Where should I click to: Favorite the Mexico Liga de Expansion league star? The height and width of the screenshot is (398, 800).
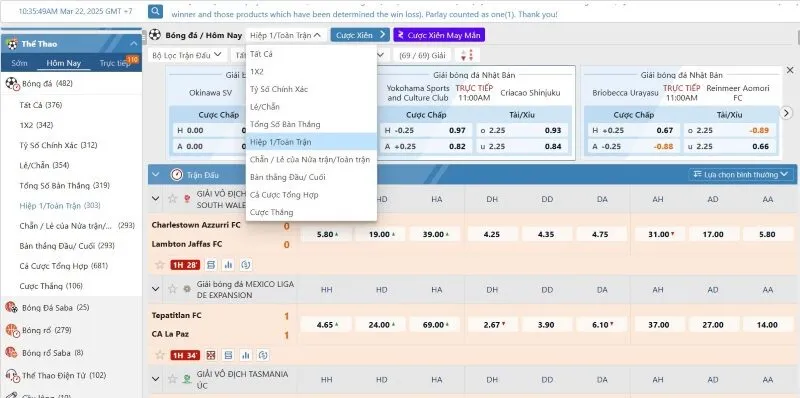(x=172, y=289)
